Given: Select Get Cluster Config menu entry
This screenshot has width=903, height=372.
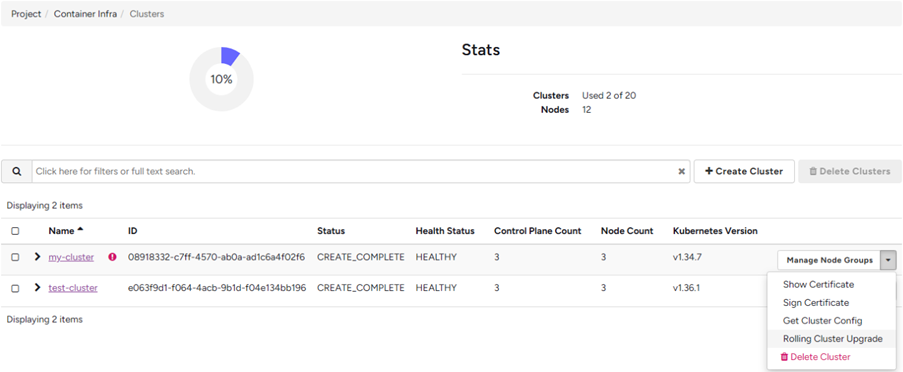Looking at the screenshot, I should pos(822,321).
